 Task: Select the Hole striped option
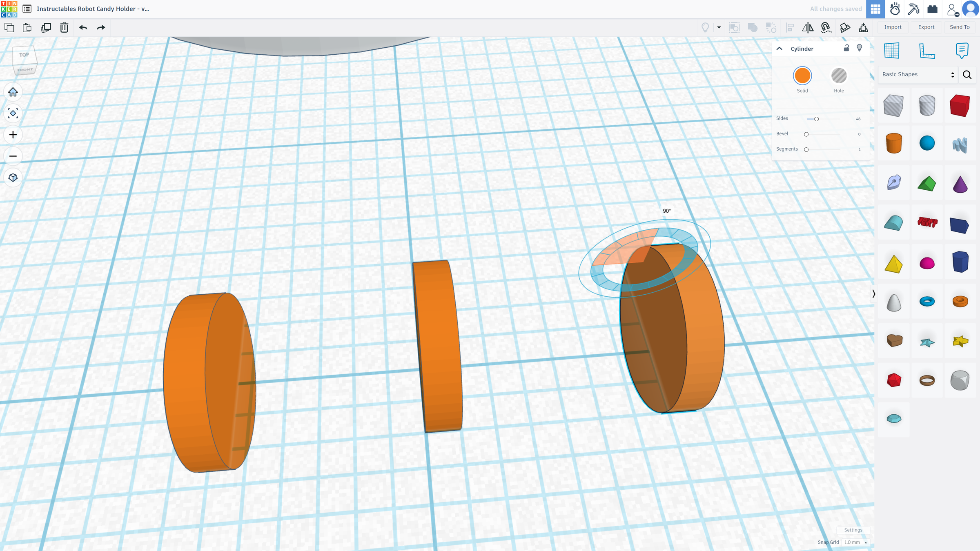click(839, 76)
